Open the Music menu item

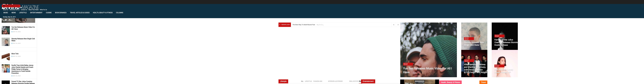pyautogui.click(x=6, y=13)
